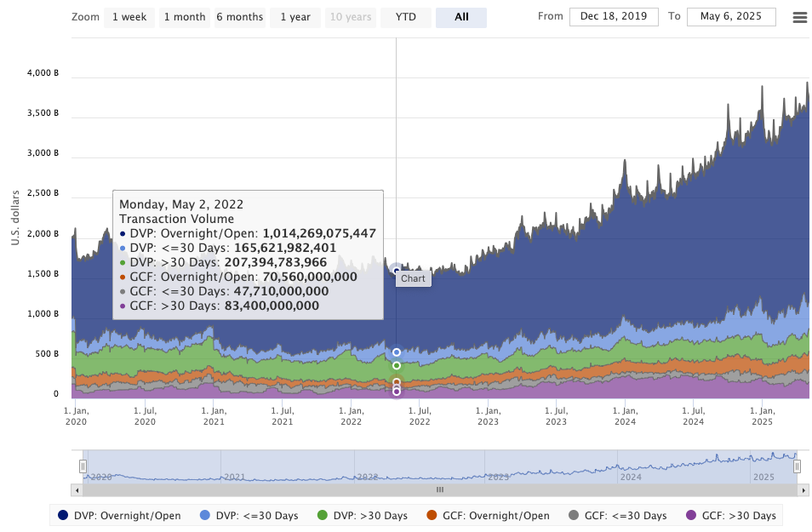Click the navigator right handle grip
The height and width of the screenshot is (532, 812).
tap(798, 466)
